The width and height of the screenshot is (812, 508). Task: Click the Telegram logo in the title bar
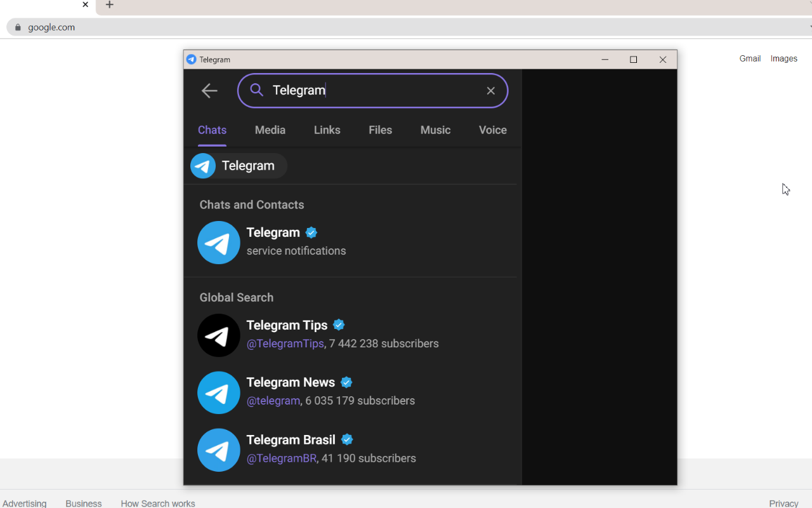click(x=191, y=59)
